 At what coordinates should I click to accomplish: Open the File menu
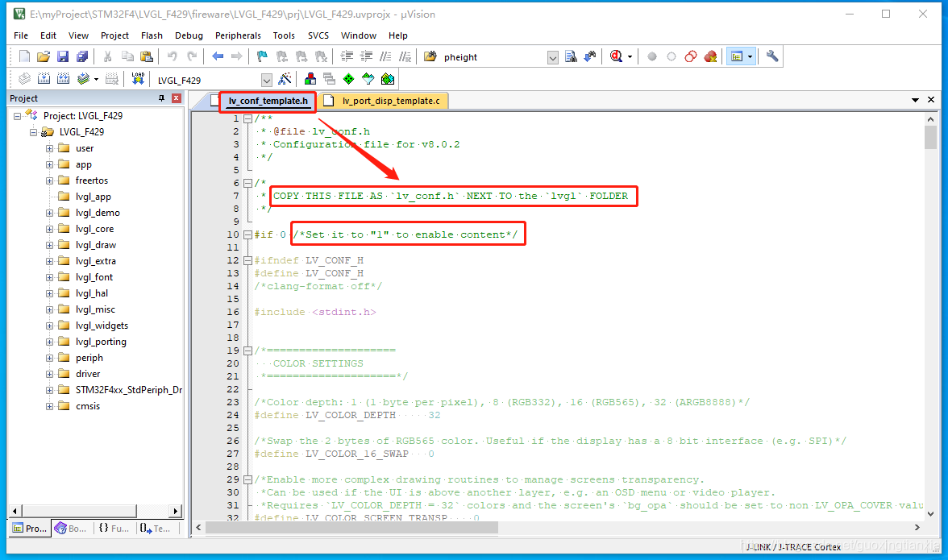point(21,35)
